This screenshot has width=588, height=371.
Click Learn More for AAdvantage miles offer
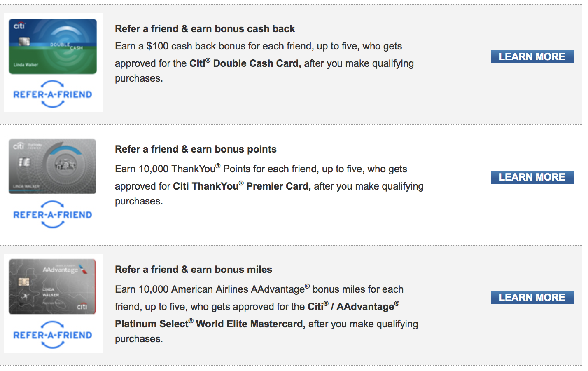click(532, 298)
